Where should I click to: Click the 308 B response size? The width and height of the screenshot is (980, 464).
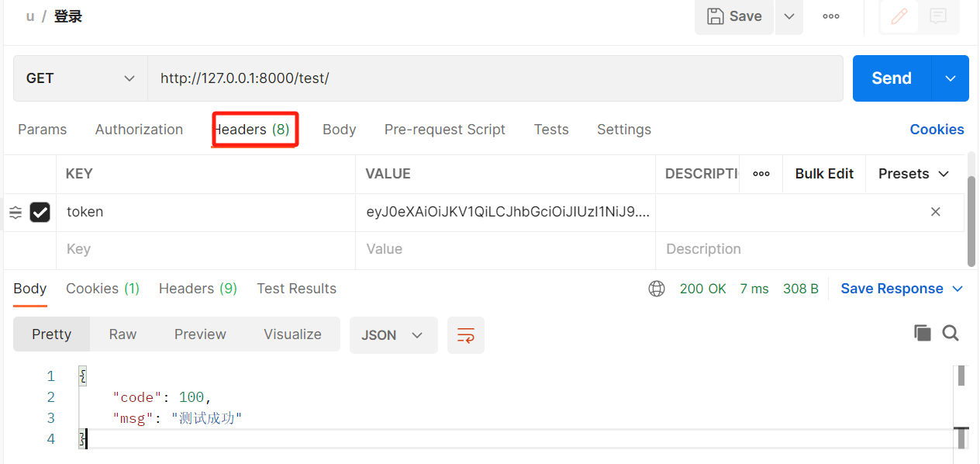(x=801, y=289)
